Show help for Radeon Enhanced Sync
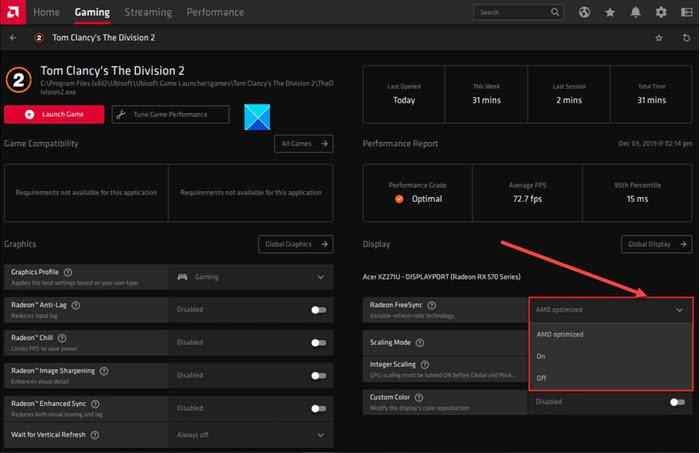700x453 pixels. coord(95,404)
